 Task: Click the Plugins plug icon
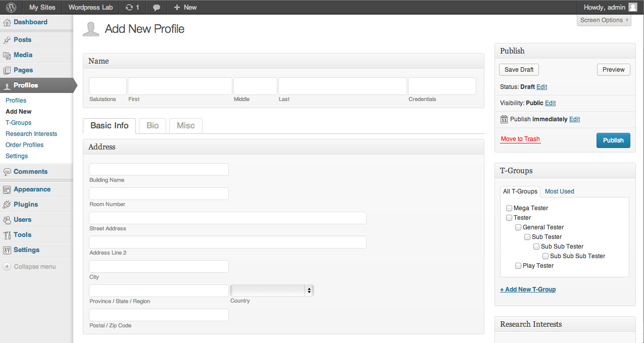[x=7, y=205]
